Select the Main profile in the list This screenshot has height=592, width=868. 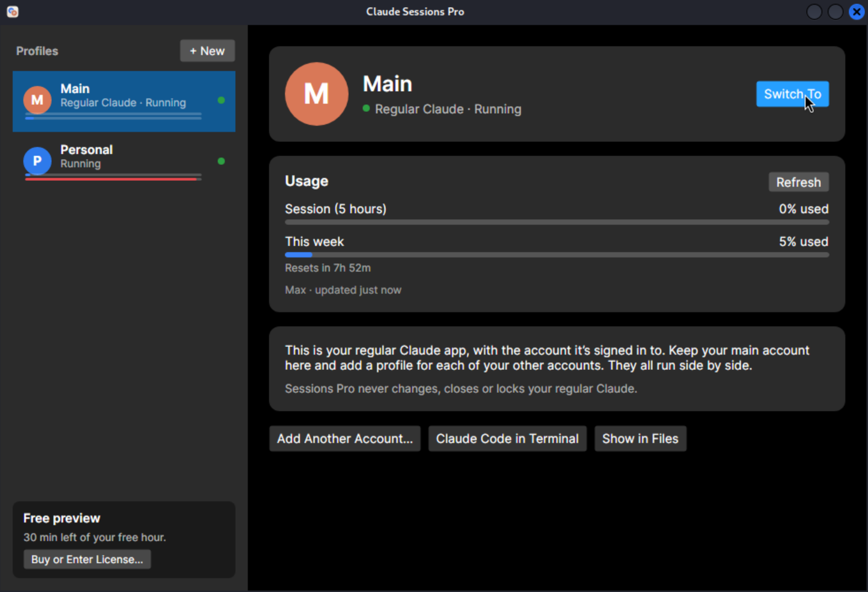click(x=124, y=101)
